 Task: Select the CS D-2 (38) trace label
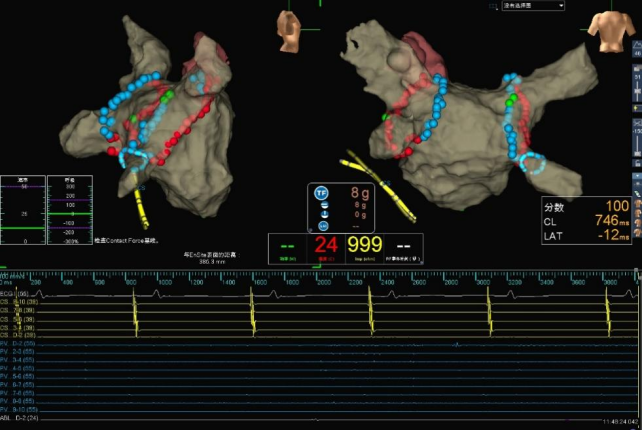tap(17, 335)
